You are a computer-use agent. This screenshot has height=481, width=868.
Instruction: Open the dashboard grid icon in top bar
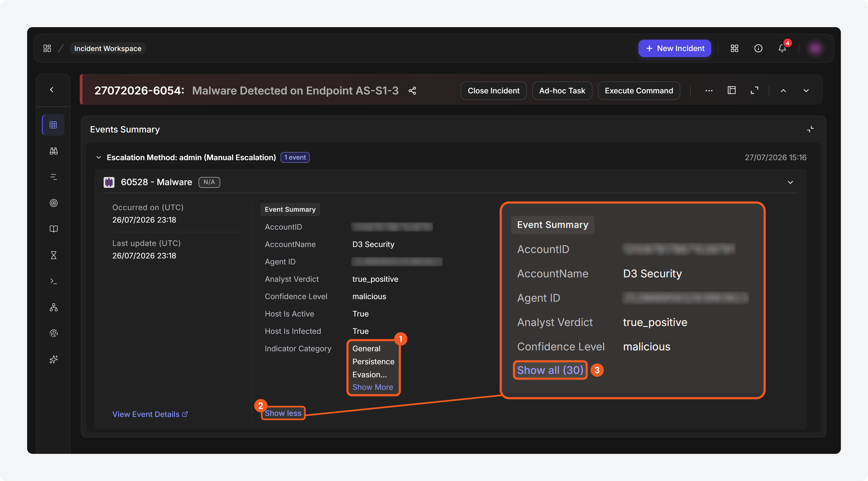point(734,48)
